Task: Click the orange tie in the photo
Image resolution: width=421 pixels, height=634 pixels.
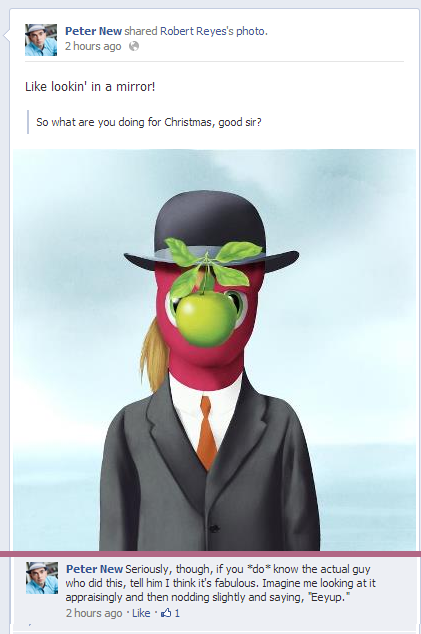Action: (x=207, y=432)
